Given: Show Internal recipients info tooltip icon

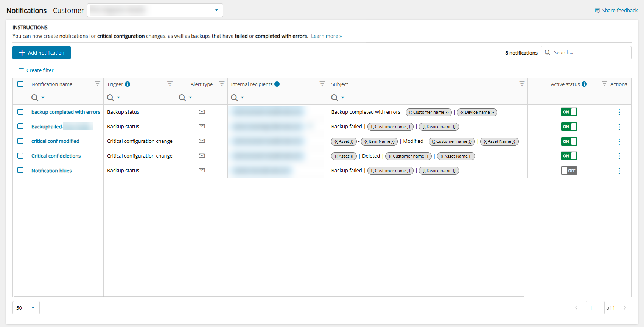Looking at the screenshot, I should (x=277, y=84).
